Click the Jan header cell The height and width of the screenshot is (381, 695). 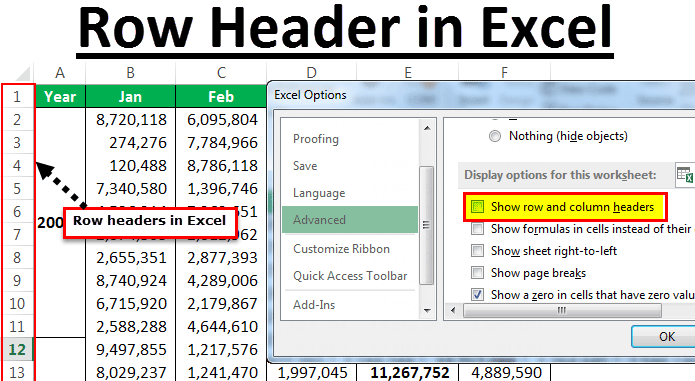pyautogui.click(x=130, y=96)
